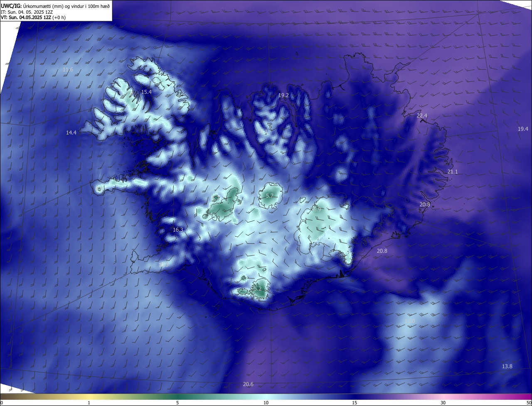Click the 22.4 value label
The image size is (532, 406).
tap(422, 116)
